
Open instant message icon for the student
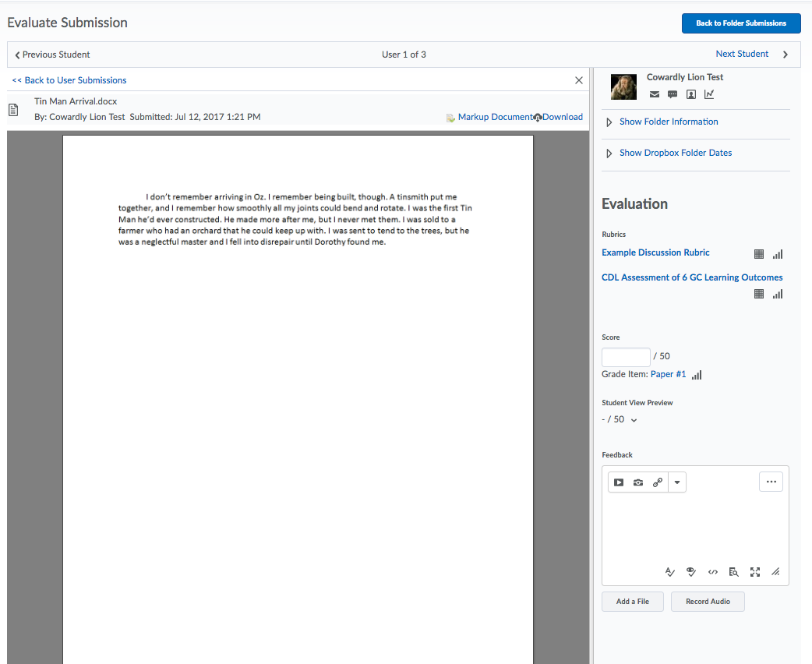pyautogui.click(x=672, y=94)
